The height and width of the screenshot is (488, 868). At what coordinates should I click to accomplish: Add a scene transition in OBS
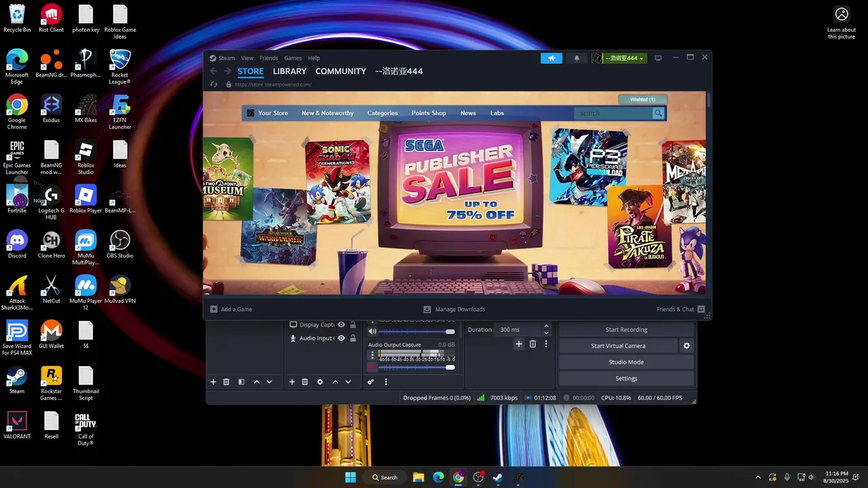pos(519,344)
